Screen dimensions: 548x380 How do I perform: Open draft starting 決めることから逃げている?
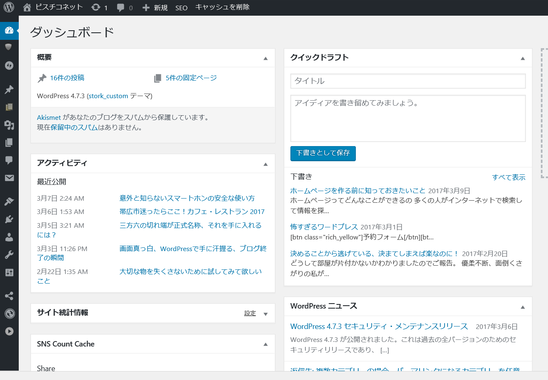374,253
